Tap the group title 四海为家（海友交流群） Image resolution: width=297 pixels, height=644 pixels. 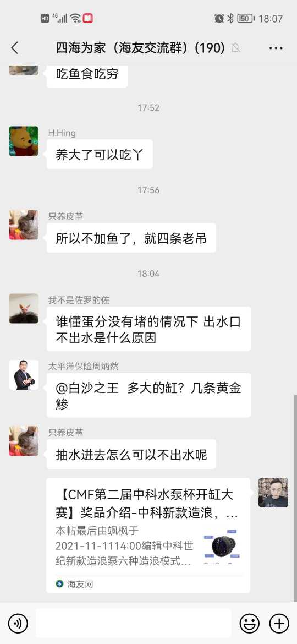pyautogui.click(x=140, y=48)
